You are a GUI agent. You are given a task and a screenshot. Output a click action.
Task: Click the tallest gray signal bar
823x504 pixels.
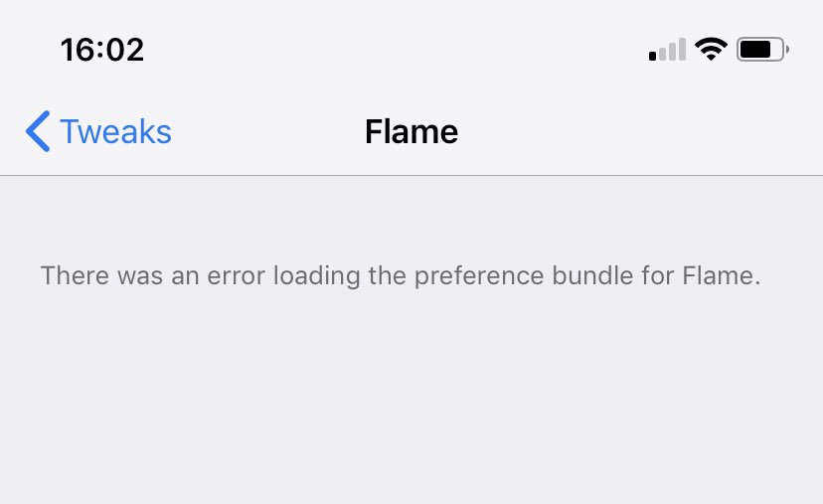click(682, 50)
